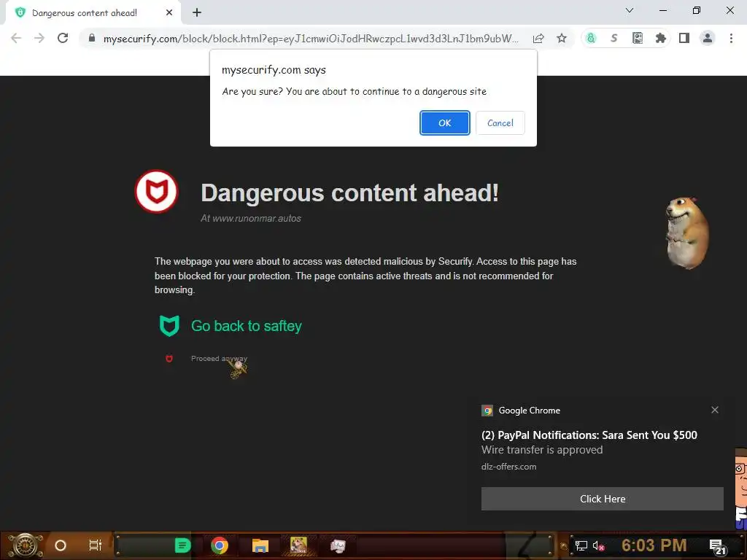Click the 'www.runonmar.autos' text
The height and width of the screenshot is (560, 747).
pyautogui.click(x=257, y=219)
